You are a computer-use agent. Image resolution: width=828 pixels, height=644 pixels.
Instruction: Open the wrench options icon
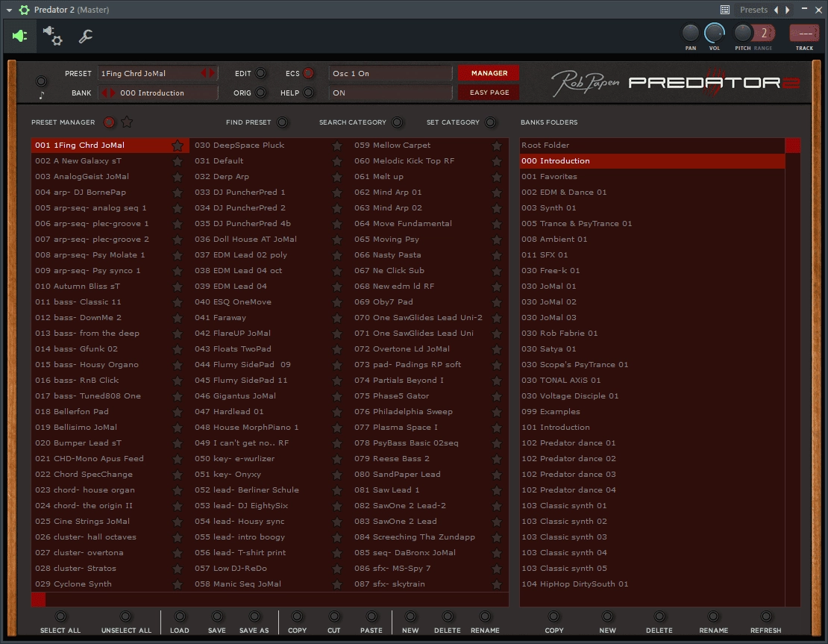[x=86, y=36]
